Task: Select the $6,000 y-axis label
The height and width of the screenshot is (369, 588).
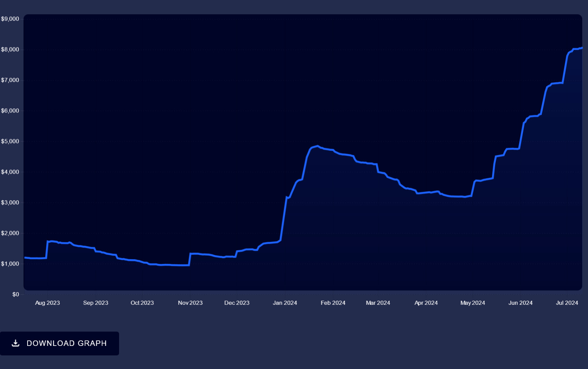Action: (x=10, y=111)
